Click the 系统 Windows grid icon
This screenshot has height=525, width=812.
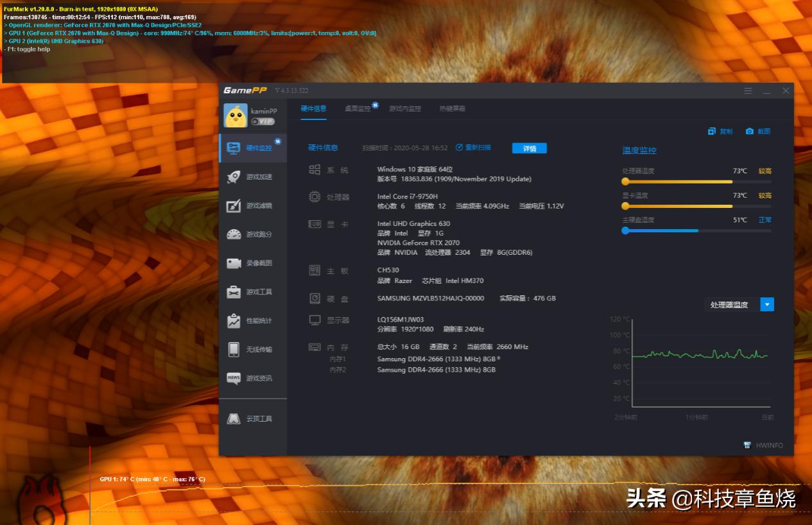click(x=315, y=169)
